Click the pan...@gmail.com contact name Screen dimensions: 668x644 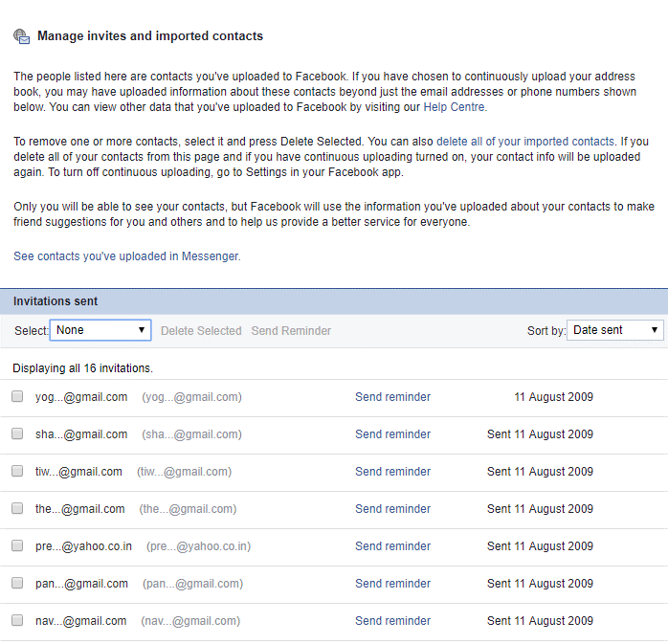81,584
